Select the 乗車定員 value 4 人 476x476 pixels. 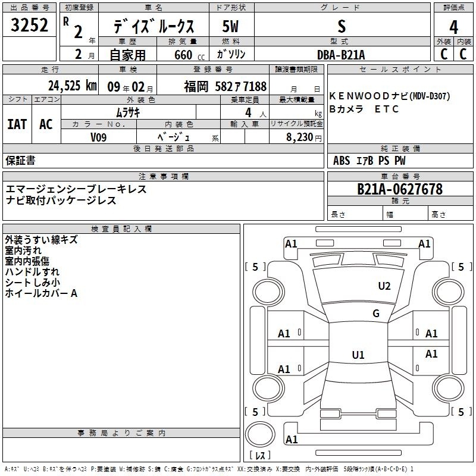[255, 113]
